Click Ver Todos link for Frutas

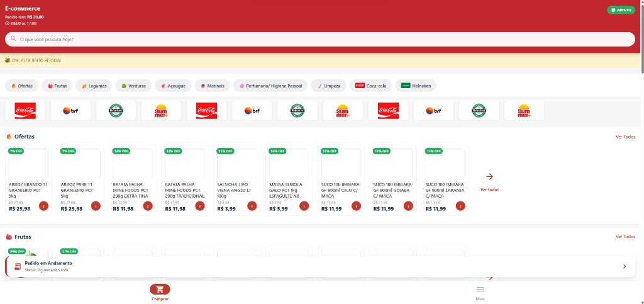tap(625, 237)
